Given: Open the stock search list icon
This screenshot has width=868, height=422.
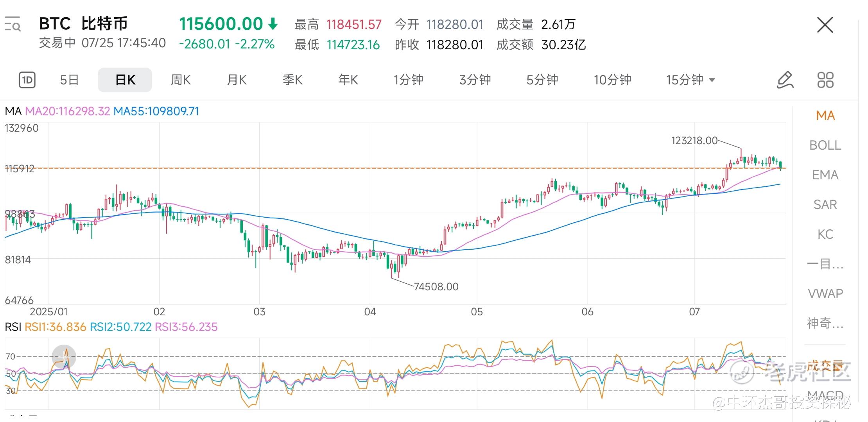Looking at the screenshot, I should pos(13,25).
